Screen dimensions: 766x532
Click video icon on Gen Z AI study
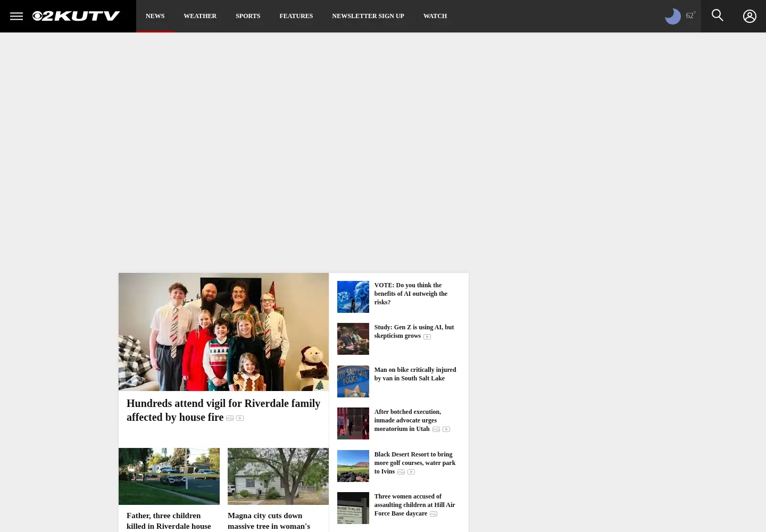(427, 337)
